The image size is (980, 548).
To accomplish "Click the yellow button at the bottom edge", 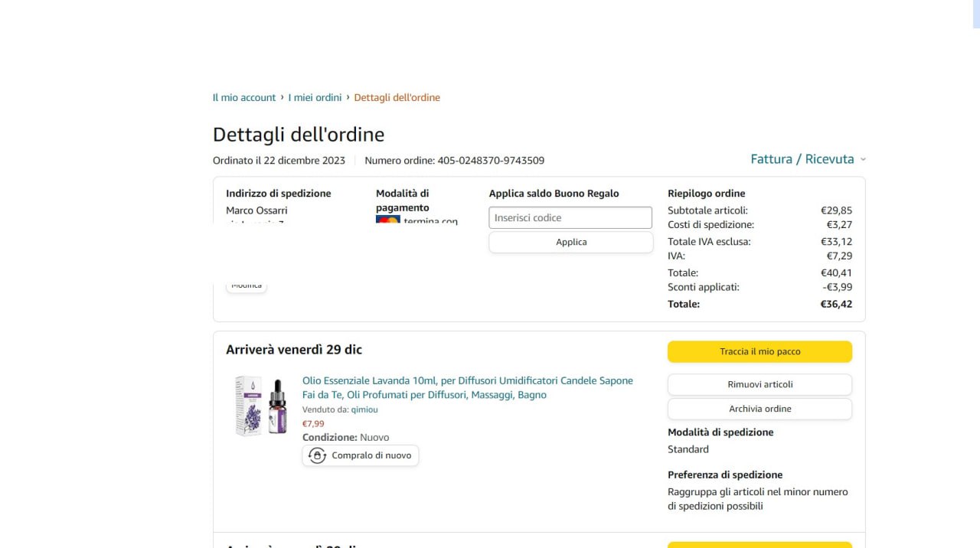I will [x=759, y=544].
